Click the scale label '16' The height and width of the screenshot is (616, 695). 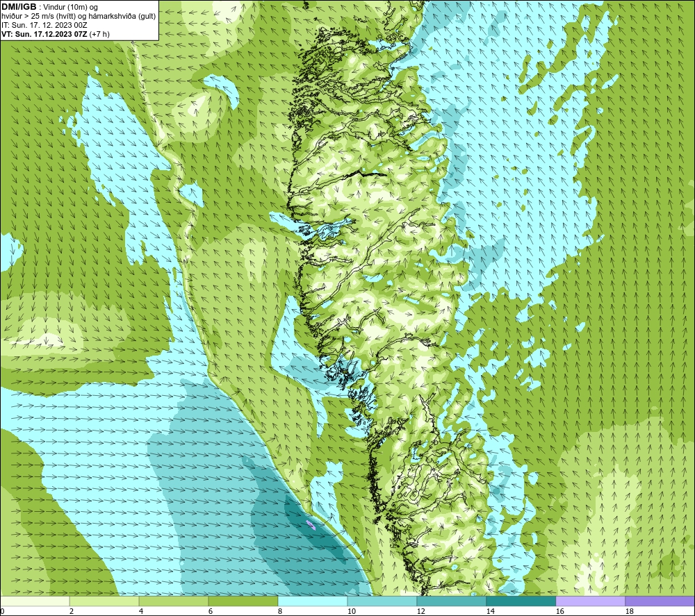click(x=559, y=611)
